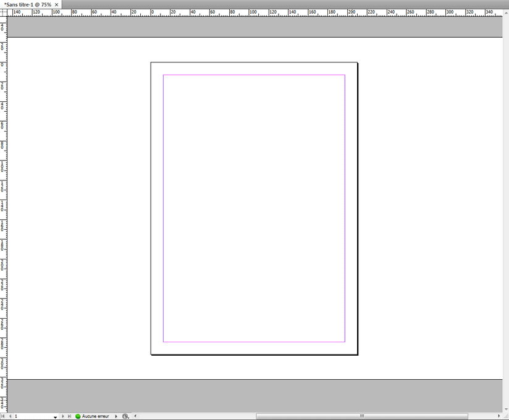Click inside the page margin area
Screen dimensions: 509x420
pos(254,208)
